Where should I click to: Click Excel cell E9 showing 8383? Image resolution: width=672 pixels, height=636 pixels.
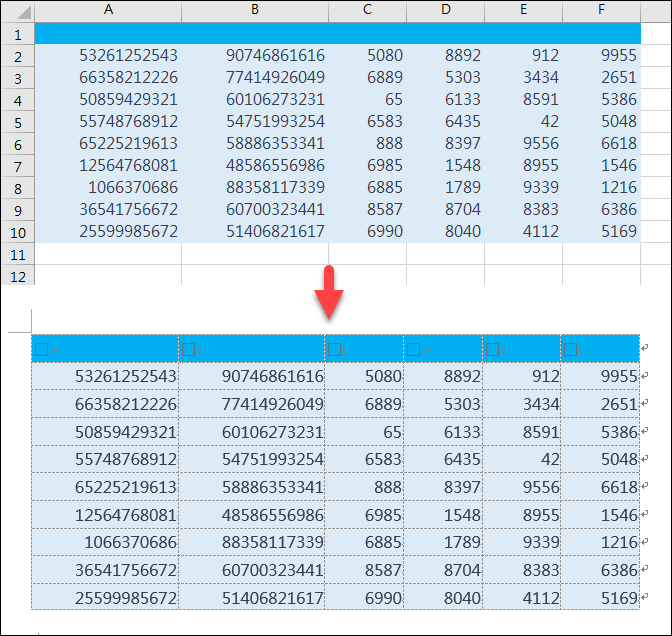[x=523, y=210]
